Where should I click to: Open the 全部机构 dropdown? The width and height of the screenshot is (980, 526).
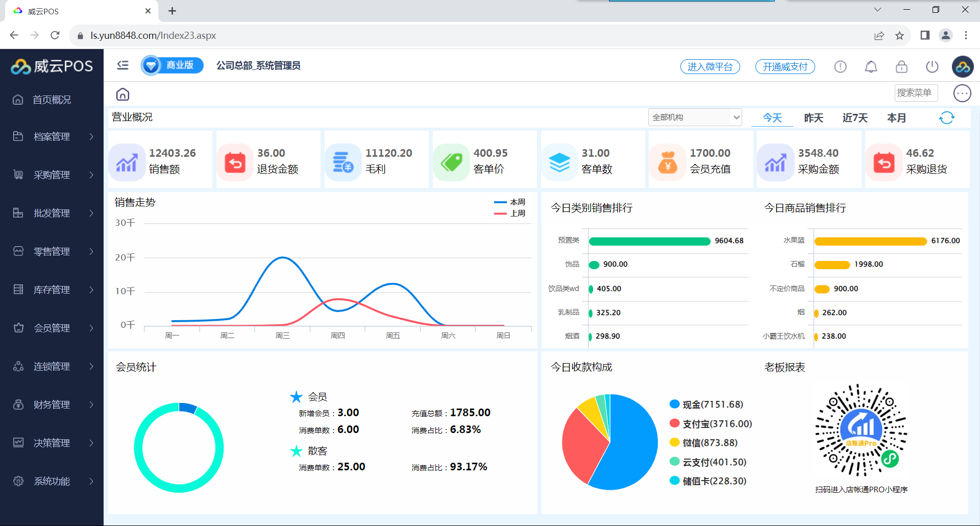[695, 117]
